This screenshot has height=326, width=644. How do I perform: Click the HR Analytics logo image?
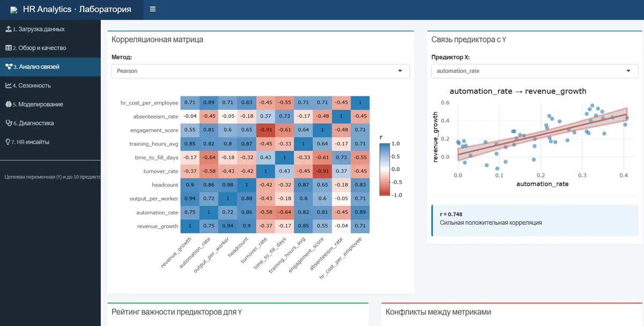pos(14,10)
